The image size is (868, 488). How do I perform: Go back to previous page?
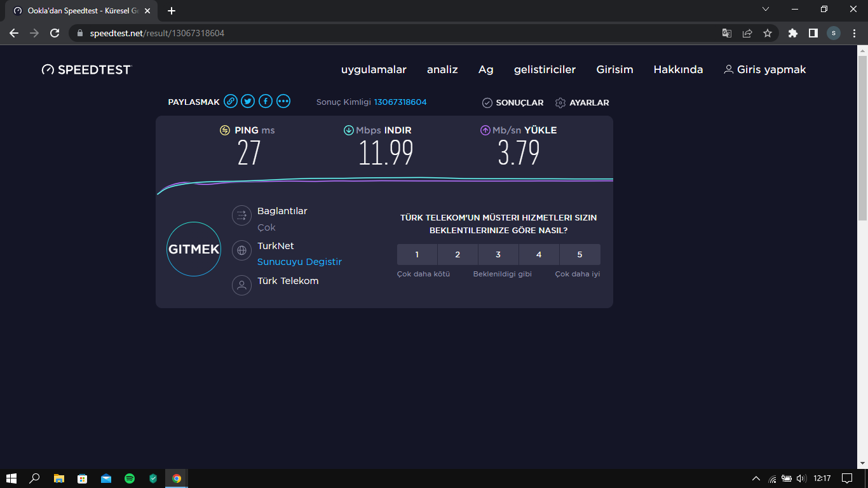pyautogui.click(x=14, y=33)
